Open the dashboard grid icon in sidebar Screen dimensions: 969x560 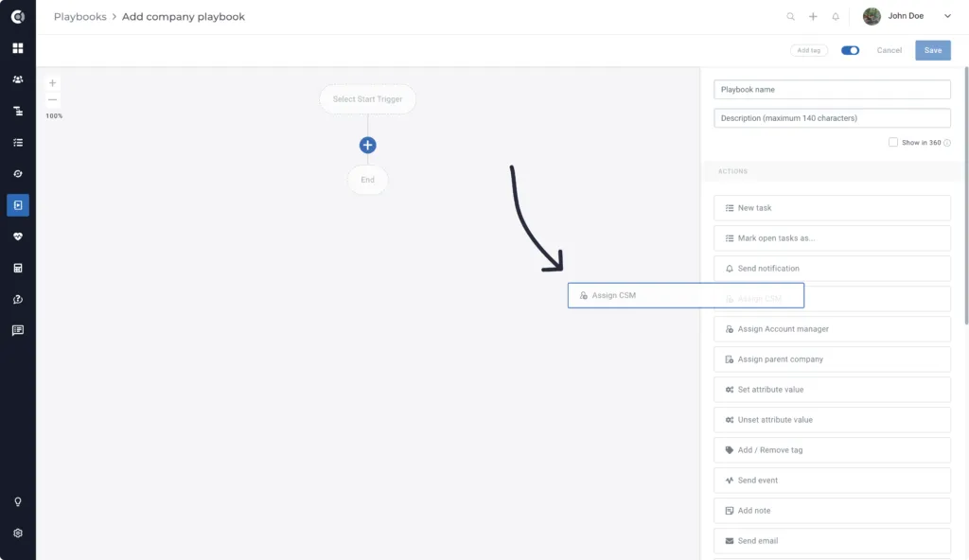pos(18,47)
